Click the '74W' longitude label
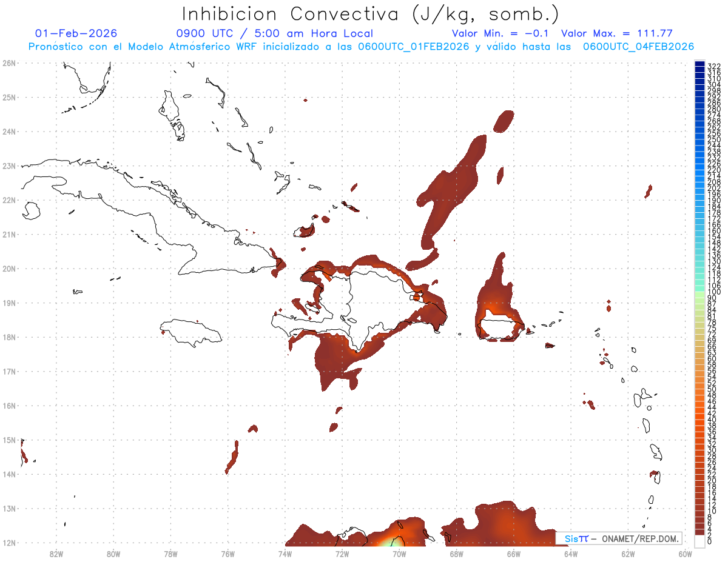Viewport: 728px width, 562px height. [285, 553]
